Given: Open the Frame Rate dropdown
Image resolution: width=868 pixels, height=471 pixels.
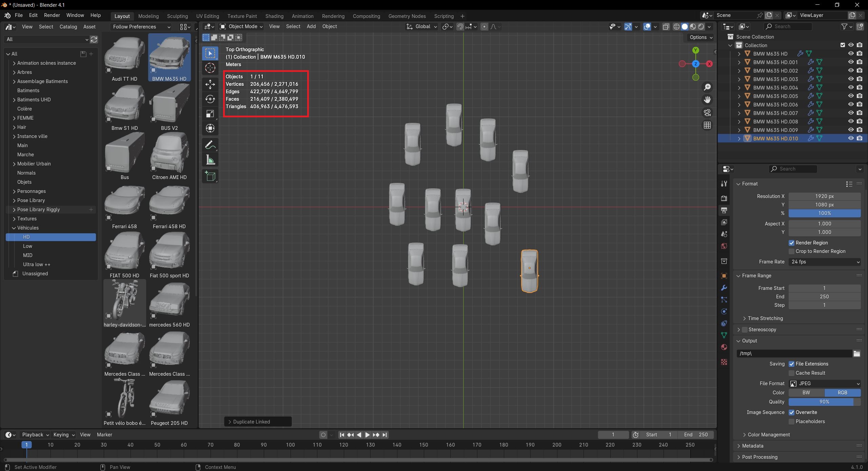Looking at the screenshot, I should [825, 262].
